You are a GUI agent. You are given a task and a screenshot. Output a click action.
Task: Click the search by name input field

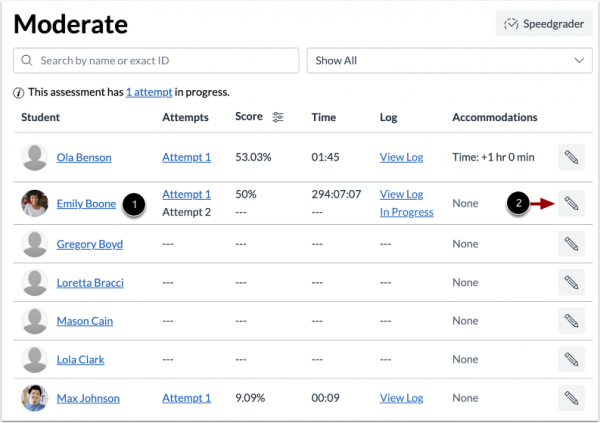coord(156,61)
